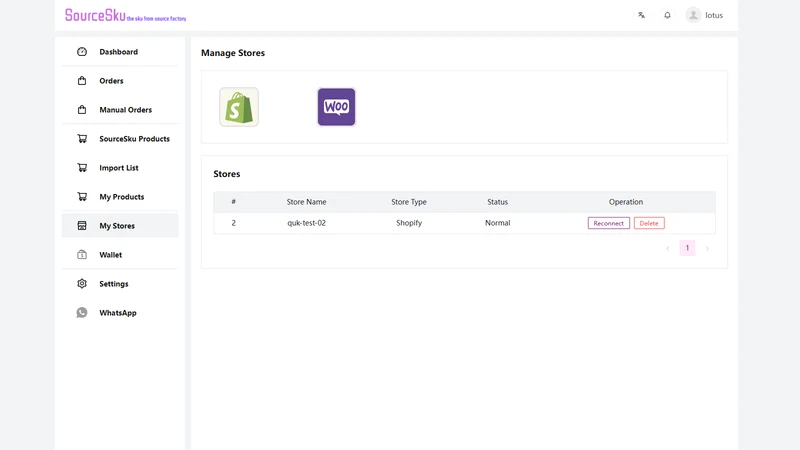Click the SourceSku logo
Viewport: 800px width, 450px height.
[x=126, y=15]
